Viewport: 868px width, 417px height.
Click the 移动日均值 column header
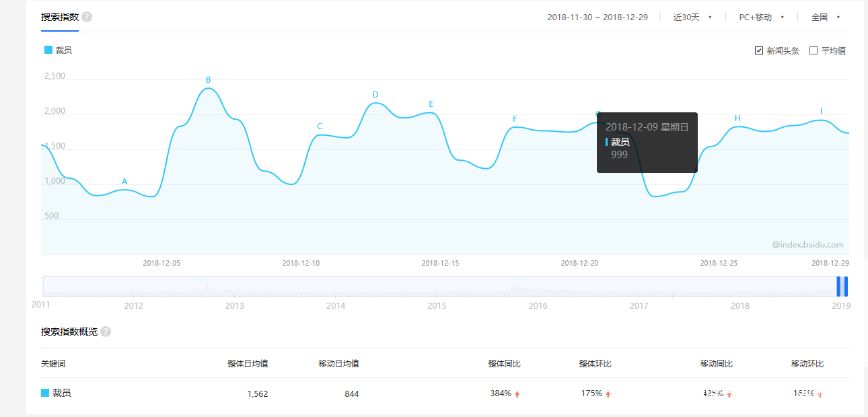tap(338, 364)
